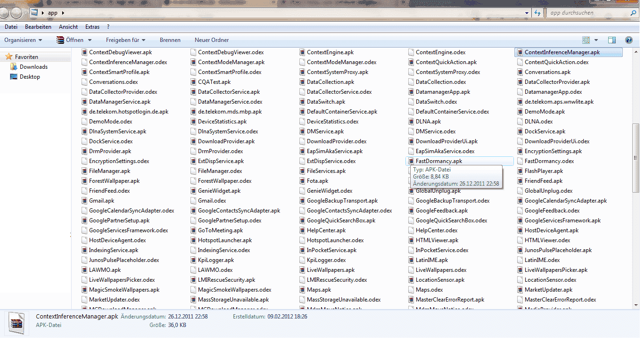Select file LiveWallpapersPicker.apk
This screenshot has height=343, width=644.
556,270
